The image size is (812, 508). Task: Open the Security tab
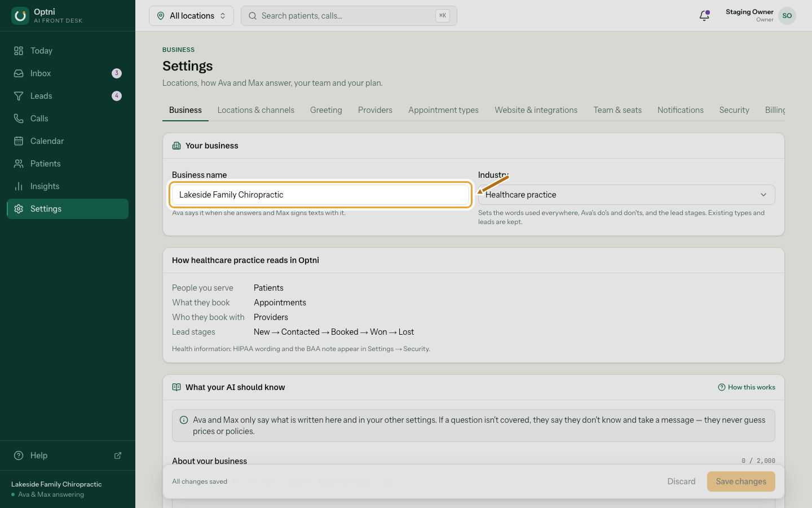pos(734,110)
